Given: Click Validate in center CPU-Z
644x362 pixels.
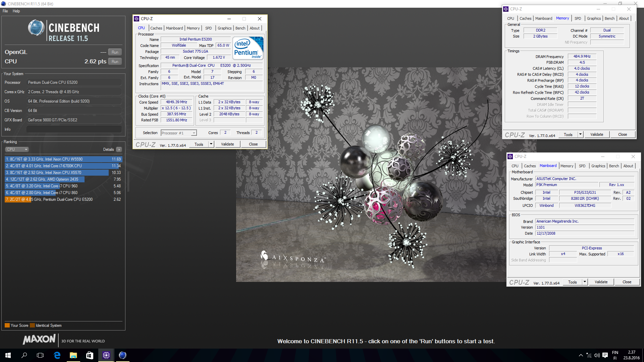Looking at the screenshot, I should 227,144.
